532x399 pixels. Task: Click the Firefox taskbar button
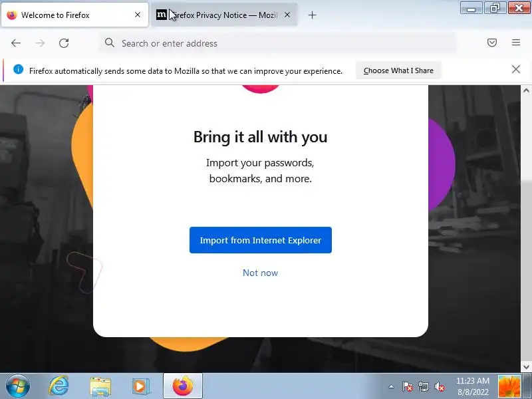183,386
